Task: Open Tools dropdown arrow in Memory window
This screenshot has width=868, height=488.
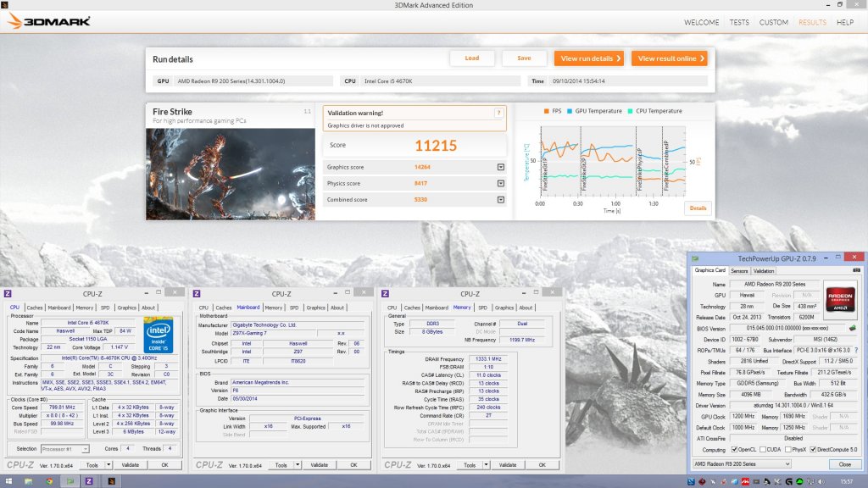Action: click(x=486, y=465)
